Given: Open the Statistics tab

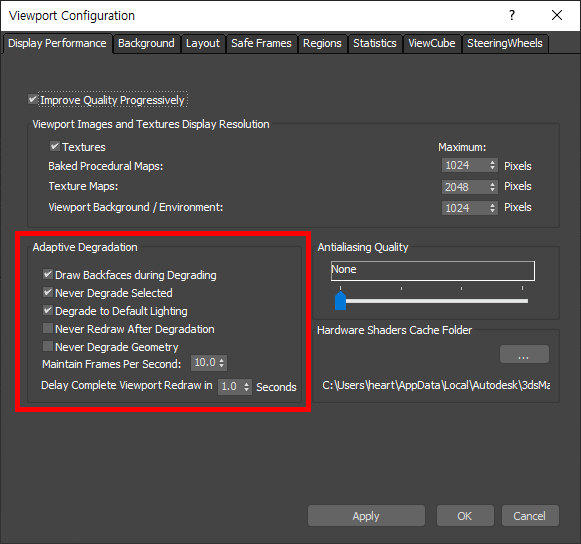Looking at the screenshot, I should [375, 43].
